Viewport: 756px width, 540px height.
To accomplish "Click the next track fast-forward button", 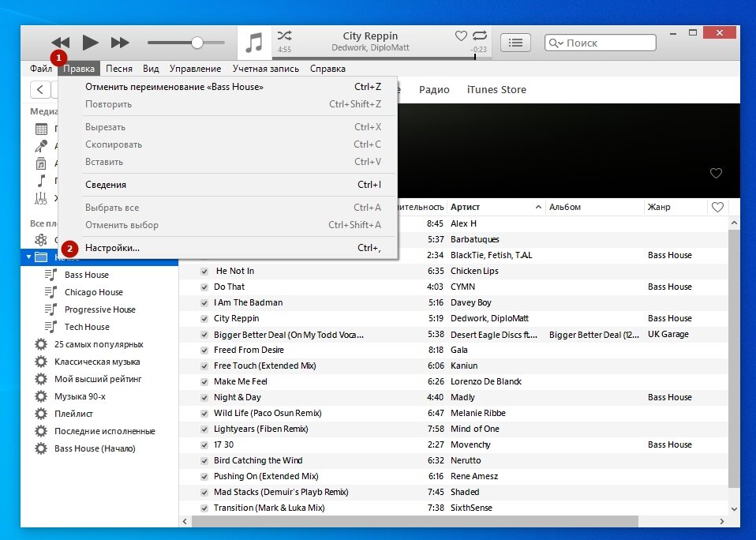I will click(120, 43).
